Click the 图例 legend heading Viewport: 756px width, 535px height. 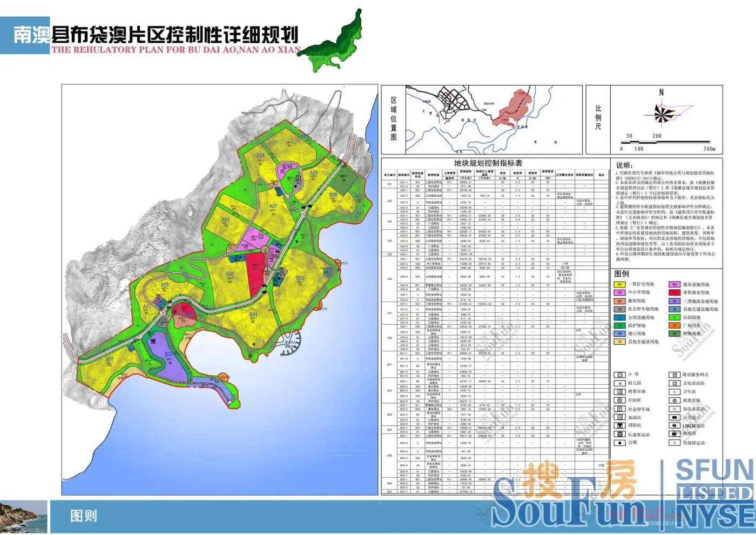622,273
